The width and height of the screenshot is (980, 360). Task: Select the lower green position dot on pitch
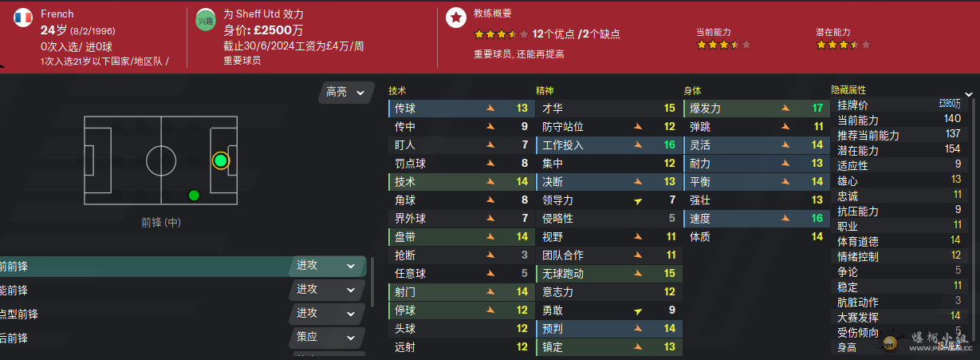coord(193,195)
